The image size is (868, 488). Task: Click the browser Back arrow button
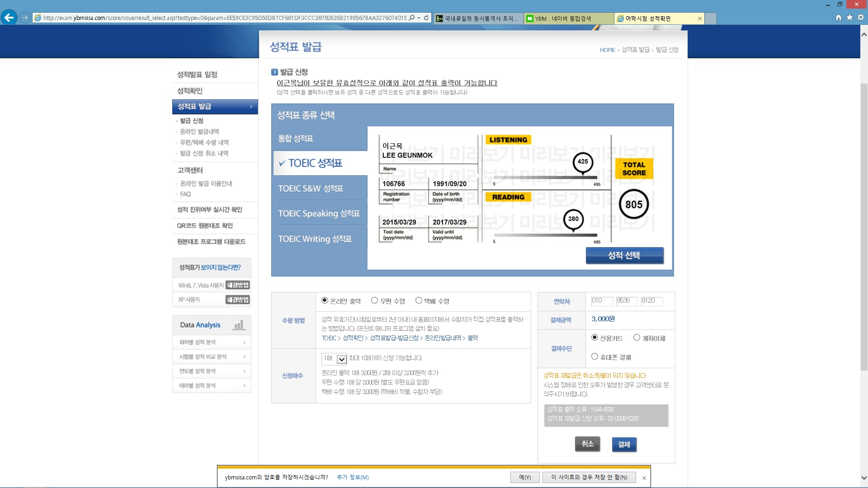[x=9, y=18]
